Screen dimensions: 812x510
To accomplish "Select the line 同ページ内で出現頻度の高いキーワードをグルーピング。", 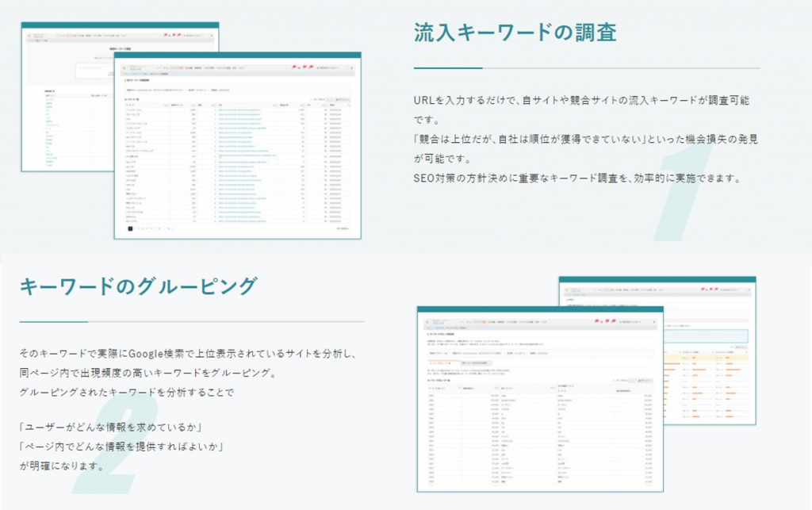I will [x=148, y=373].
